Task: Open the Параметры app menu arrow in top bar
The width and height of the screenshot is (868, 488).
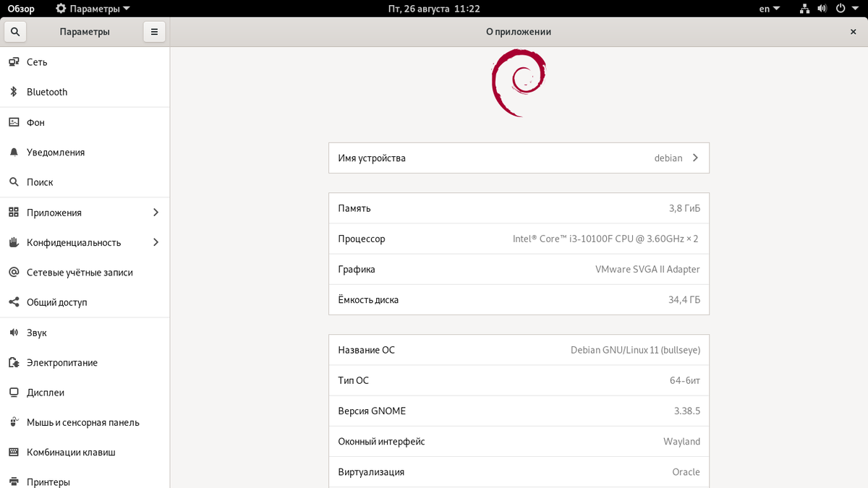Action: pyautogui.click(x=127, y=9)
